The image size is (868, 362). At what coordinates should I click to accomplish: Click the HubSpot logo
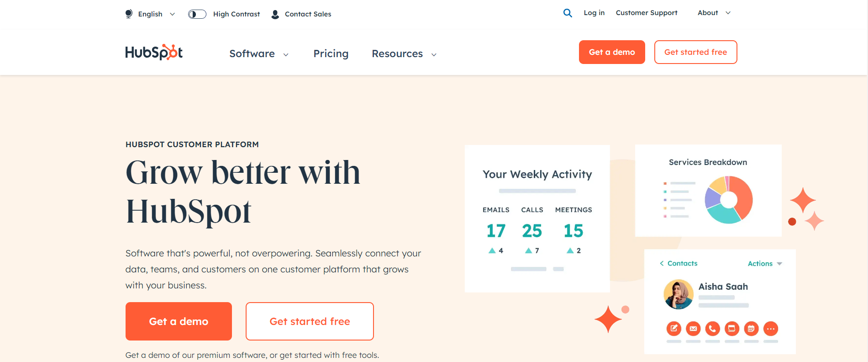[153, 52]
